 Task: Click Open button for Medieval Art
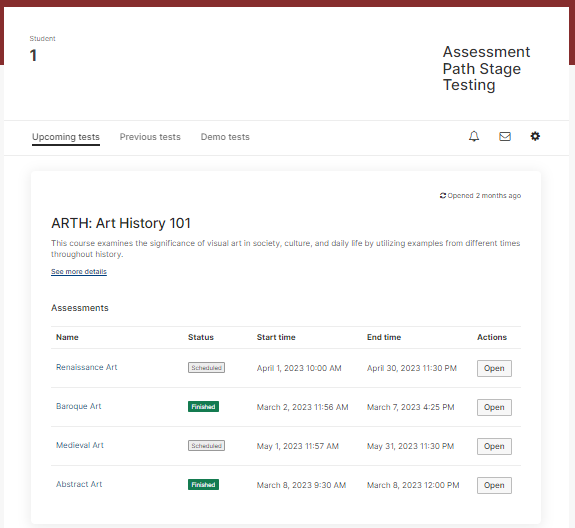coord(494,446)
